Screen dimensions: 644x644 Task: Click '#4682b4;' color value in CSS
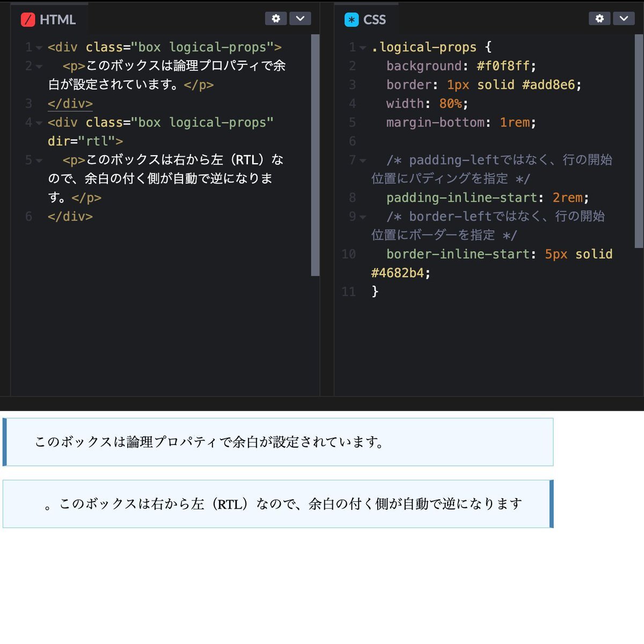coord(401,273)
